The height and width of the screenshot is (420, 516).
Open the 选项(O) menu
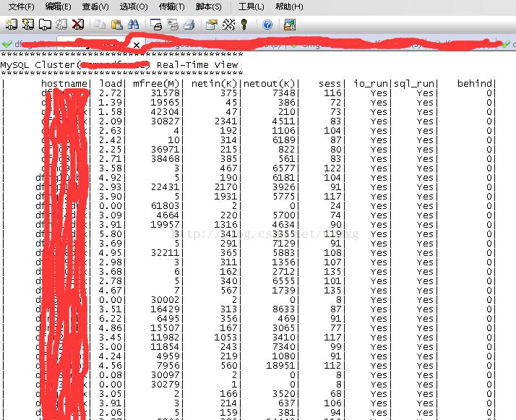tap(134, 7)
